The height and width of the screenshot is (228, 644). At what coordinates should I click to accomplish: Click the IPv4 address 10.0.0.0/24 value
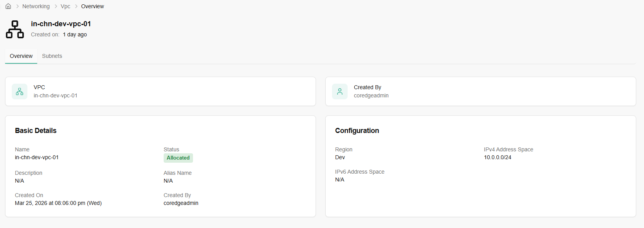click(x=498, y=157)
